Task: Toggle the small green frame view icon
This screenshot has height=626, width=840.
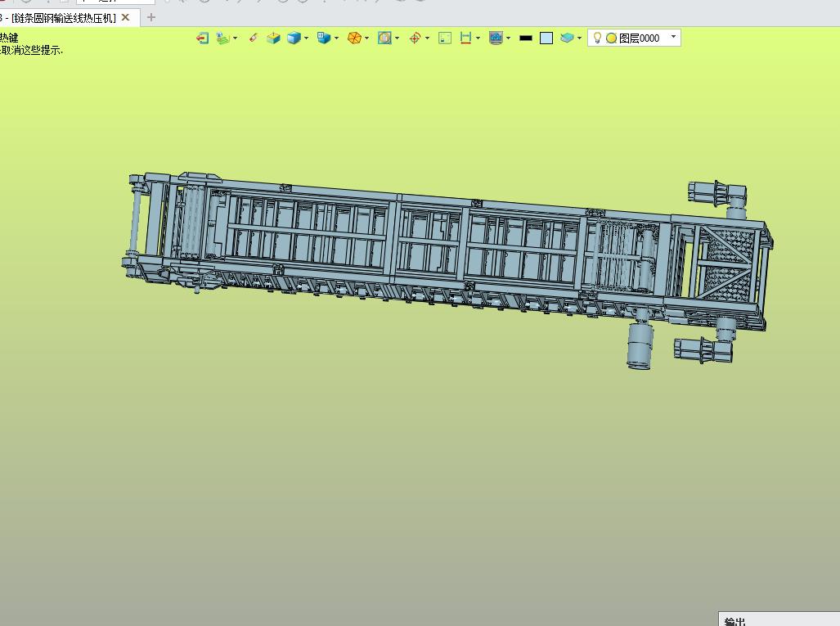Action: pos(445,38)
